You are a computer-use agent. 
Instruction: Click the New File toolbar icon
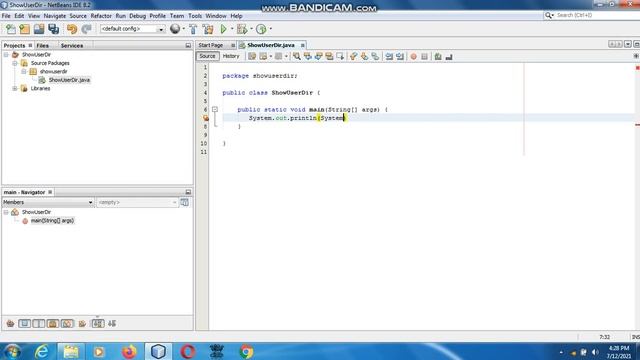pyautogui.click(x=11, y=29)
